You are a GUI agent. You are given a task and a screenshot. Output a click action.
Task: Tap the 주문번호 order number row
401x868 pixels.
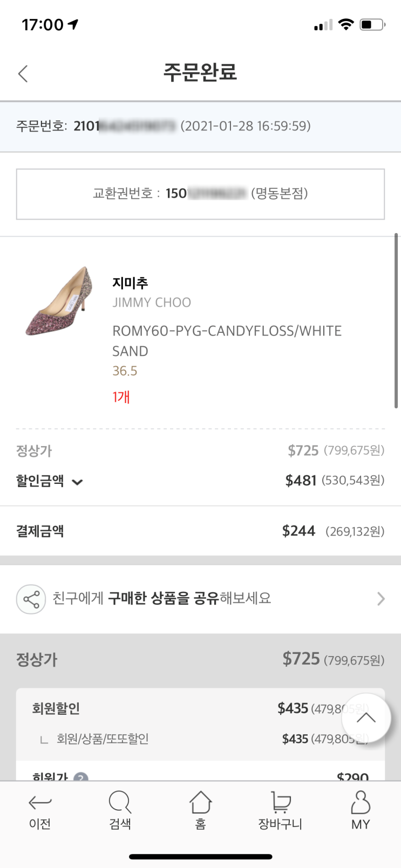tap(200, 126)
